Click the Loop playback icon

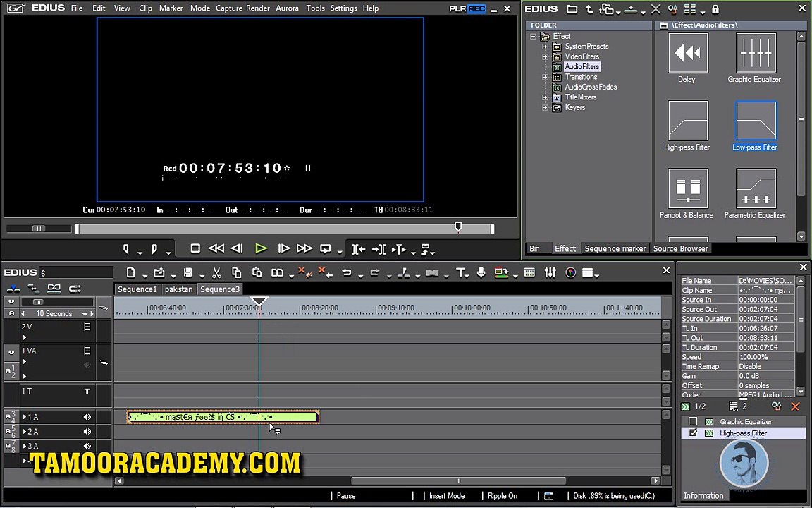[325, 249]
